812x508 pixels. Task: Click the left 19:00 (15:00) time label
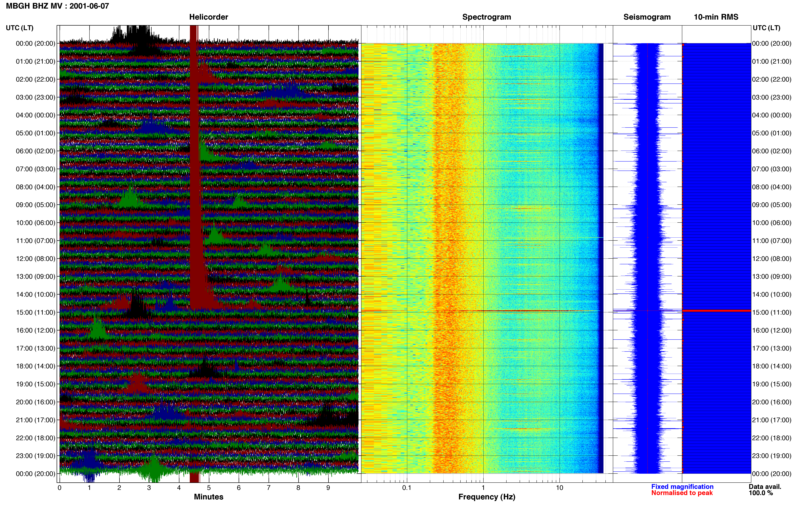(35, 384)
